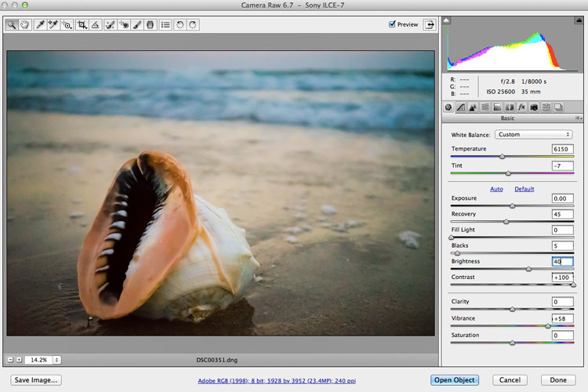588x392 pixels.
Task: Open the Presets panel tab
Action: pos(546,107)
